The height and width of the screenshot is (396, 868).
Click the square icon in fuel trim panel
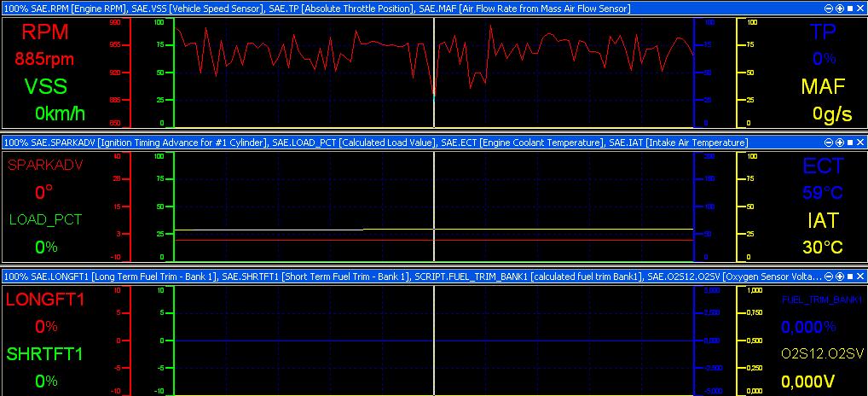[850, 276]
